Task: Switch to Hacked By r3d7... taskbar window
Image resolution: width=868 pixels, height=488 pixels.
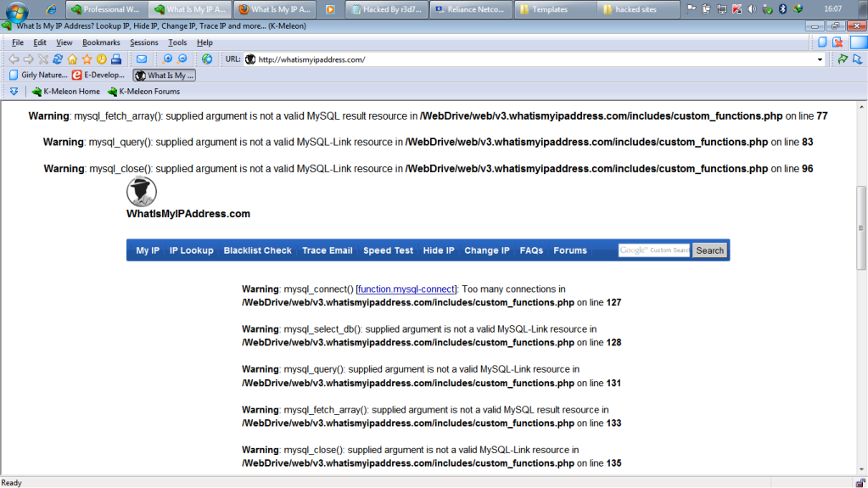Action: (x=386, y=9)
